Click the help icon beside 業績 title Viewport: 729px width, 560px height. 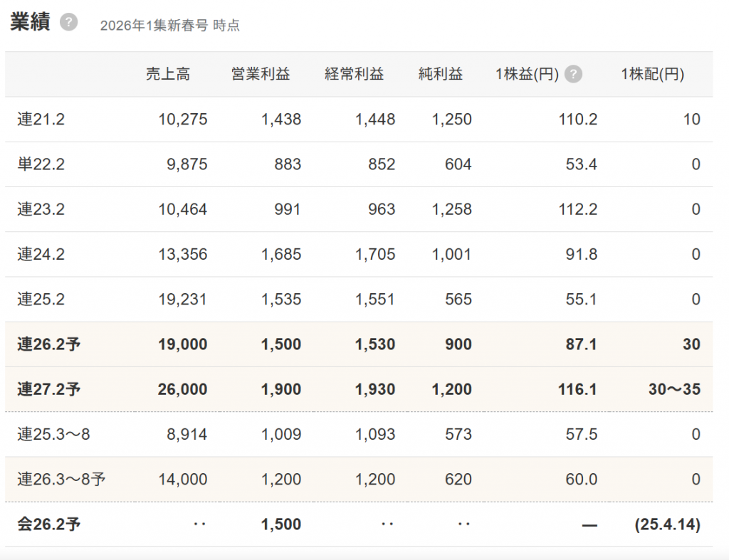[x=68, y=22]
